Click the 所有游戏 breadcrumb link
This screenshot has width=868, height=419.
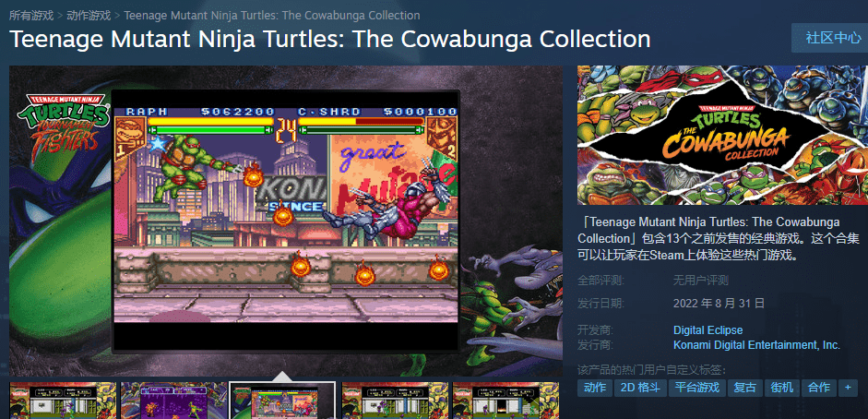31,15
